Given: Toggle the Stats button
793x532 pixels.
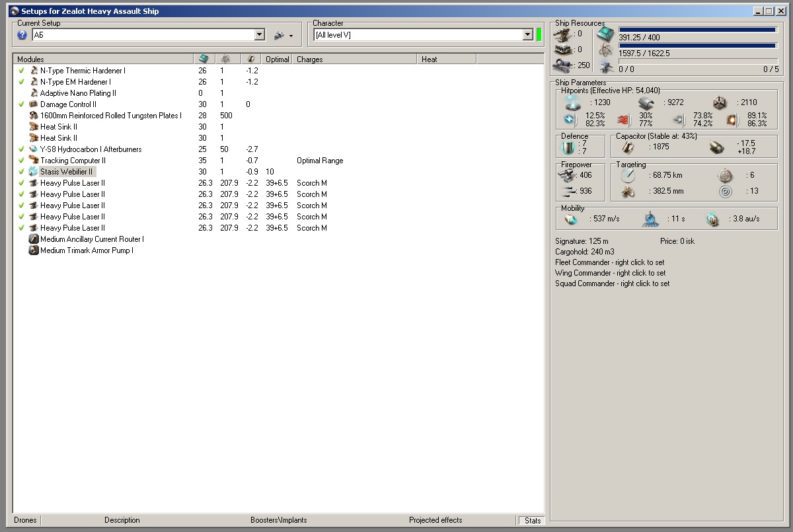Looking at the screenshot, I should [532, 520].
